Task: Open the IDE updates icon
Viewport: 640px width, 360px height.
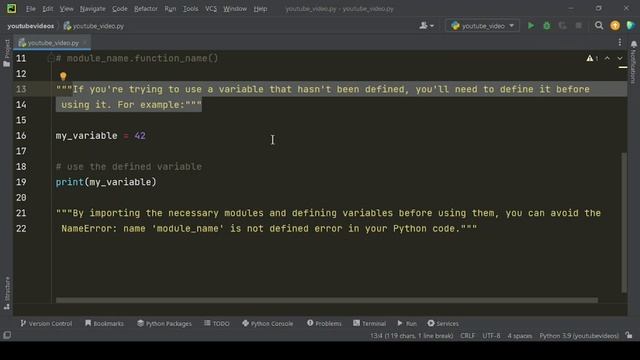Action: pos(615,26)
